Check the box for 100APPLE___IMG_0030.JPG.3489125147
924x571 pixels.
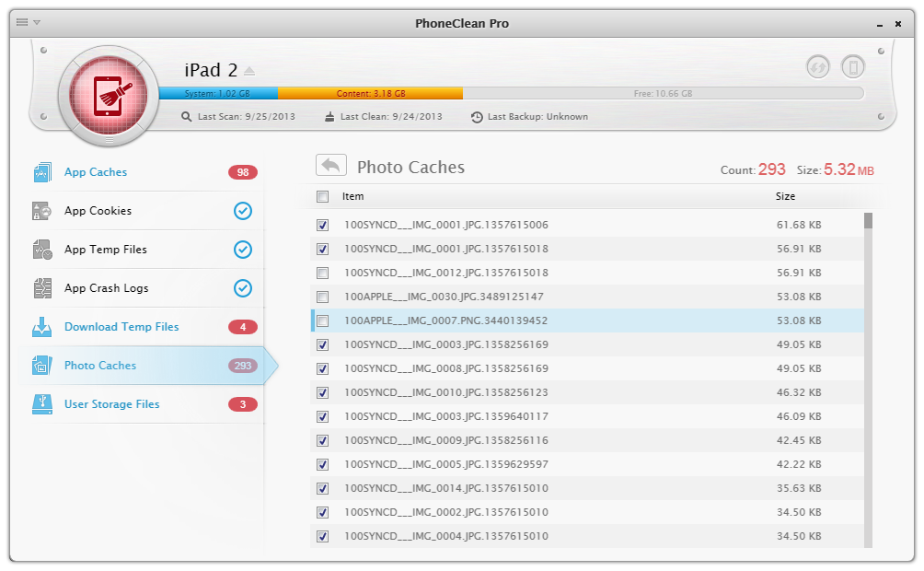pos(322,297)
